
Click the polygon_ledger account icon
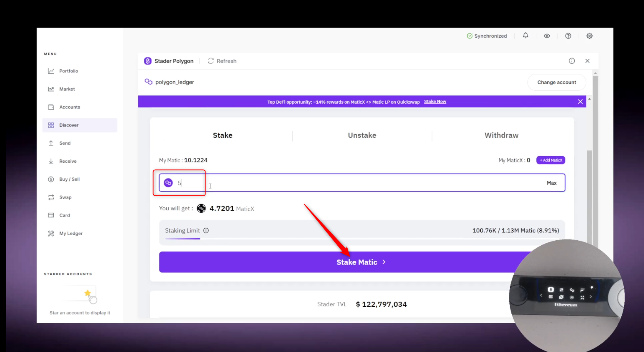[x=148, y=82]
